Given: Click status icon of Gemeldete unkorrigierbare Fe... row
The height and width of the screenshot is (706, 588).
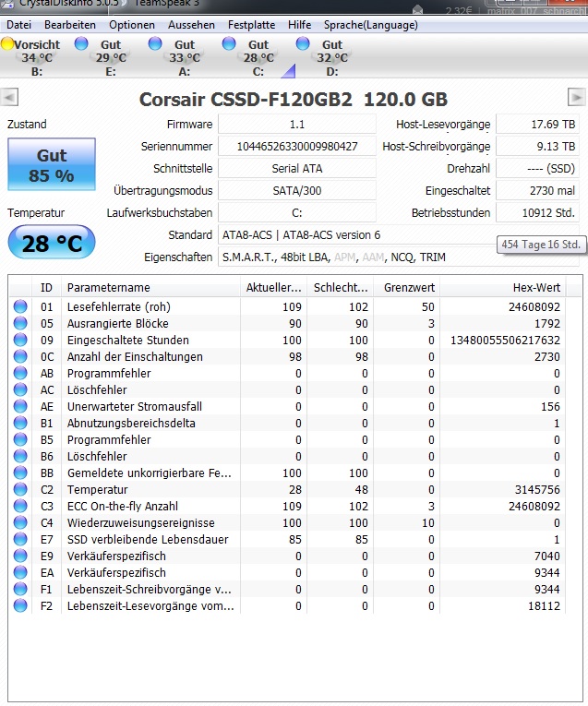Looking at the screenshot, I should (20, 473).
